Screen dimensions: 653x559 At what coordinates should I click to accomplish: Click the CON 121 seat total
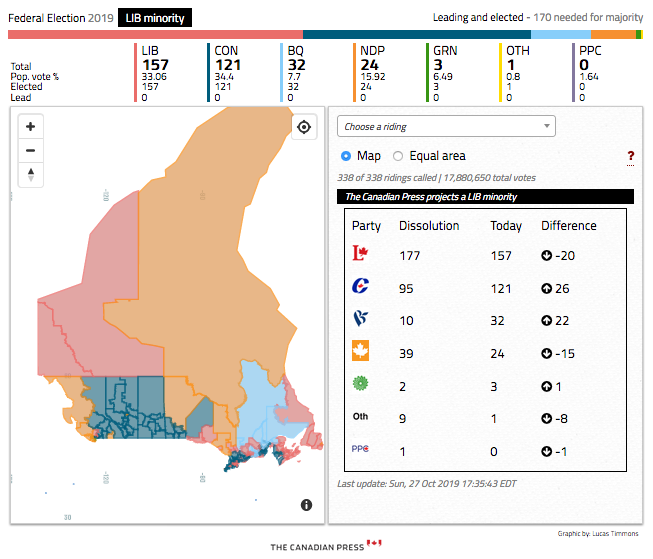pos(228,65)
